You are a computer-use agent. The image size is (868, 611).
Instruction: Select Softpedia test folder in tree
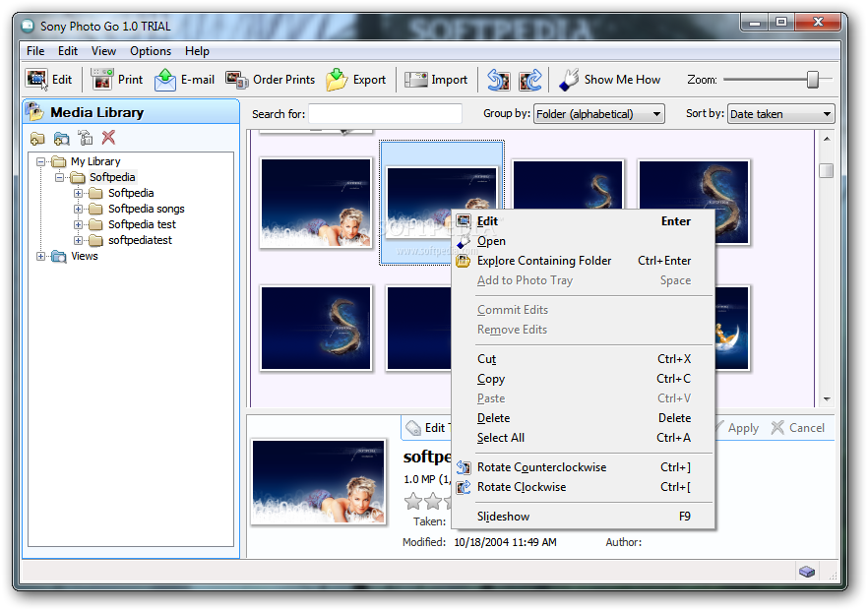tap(142, 224)
